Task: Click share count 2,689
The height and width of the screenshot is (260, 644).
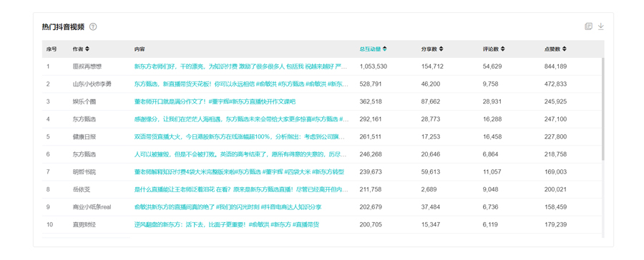Action: click(x=429, y=190)
